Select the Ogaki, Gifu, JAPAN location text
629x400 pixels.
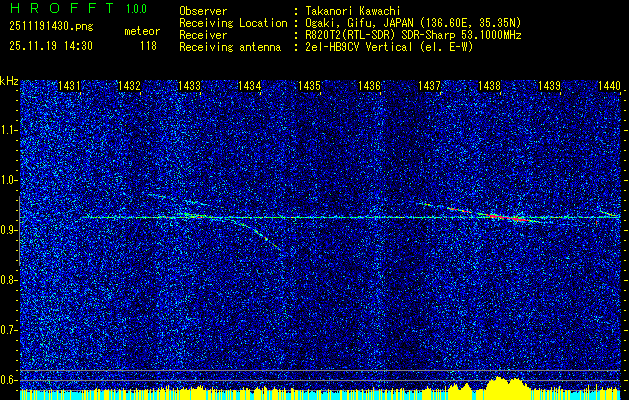coord(411,24)
